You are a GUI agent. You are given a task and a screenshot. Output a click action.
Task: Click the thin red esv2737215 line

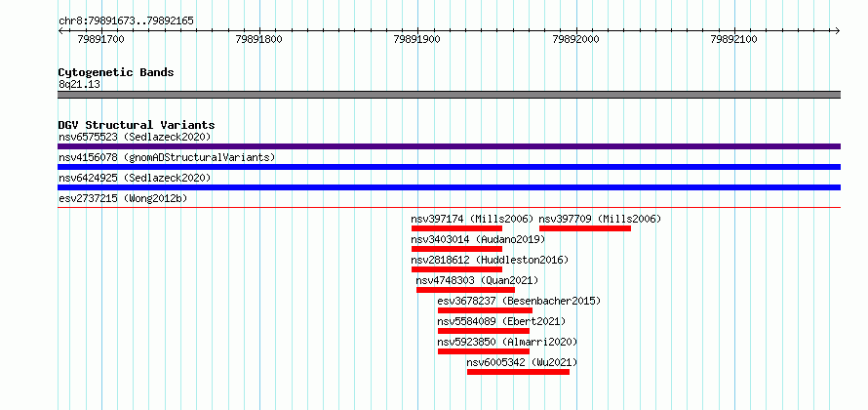[x=449, y=207]
